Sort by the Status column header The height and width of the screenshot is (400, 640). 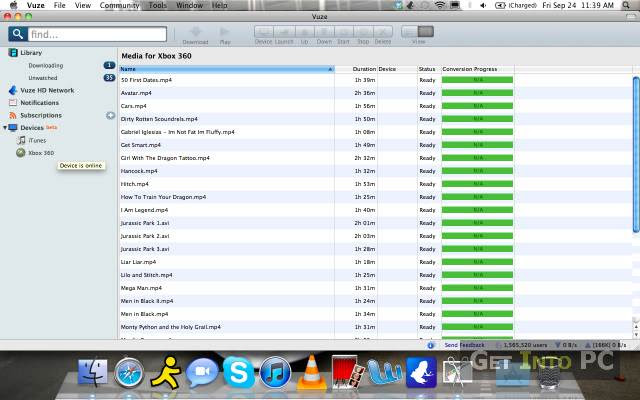pos(429,69)
